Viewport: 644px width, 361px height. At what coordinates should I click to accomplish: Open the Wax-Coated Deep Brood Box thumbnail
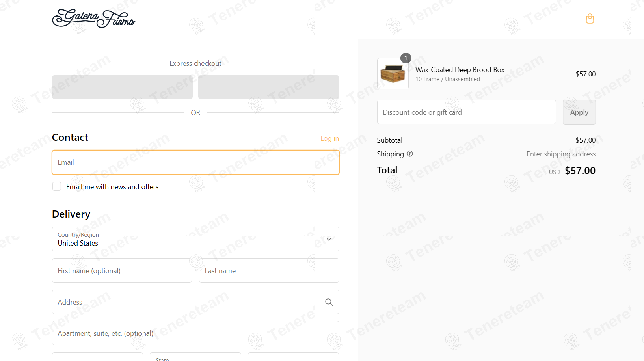pyautogui.click(x=393, y=74)
